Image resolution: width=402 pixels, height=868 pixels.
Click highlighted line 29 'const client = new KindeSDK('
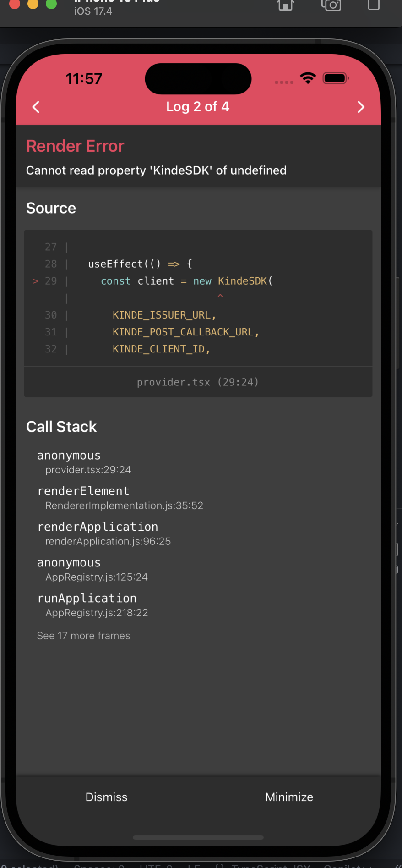pos(187,281)
